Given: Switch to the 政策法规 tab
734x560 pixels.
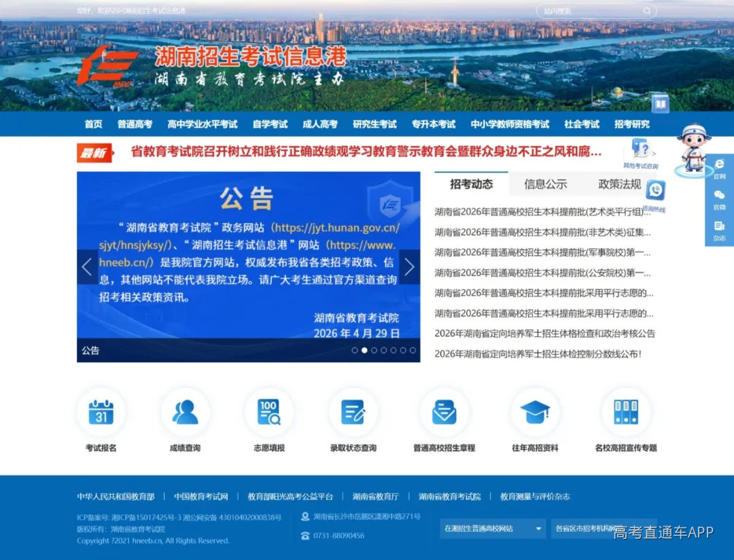Looking at the screenshot, I should click(x=620, y=184).
